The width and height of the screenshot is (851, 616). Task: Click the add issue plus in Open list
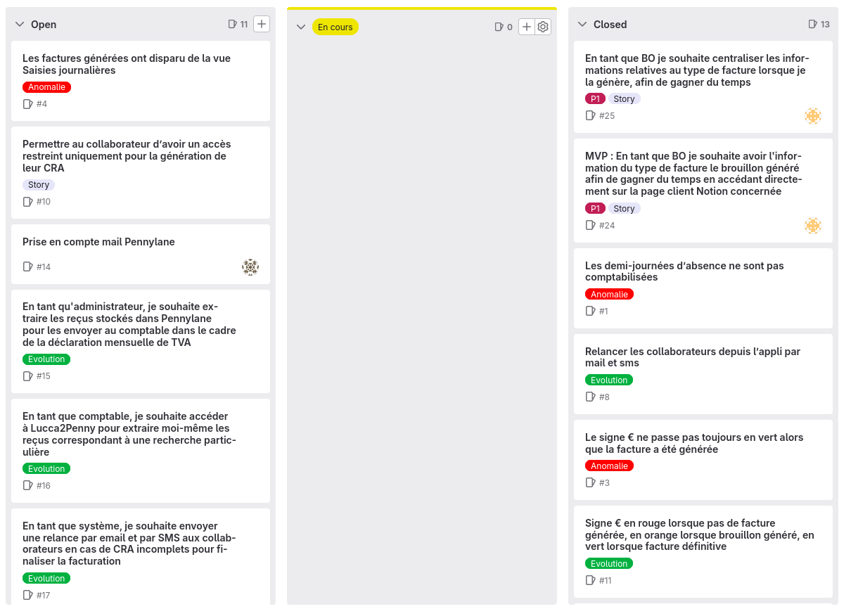262,24
